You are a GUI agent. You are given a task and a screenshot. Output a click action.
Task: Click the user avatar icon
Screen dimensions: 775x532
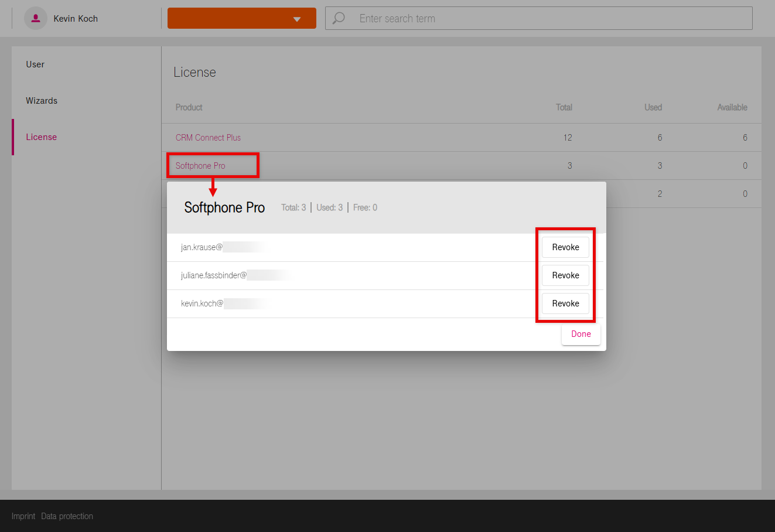pyautogui.click(x=36, y=19)
